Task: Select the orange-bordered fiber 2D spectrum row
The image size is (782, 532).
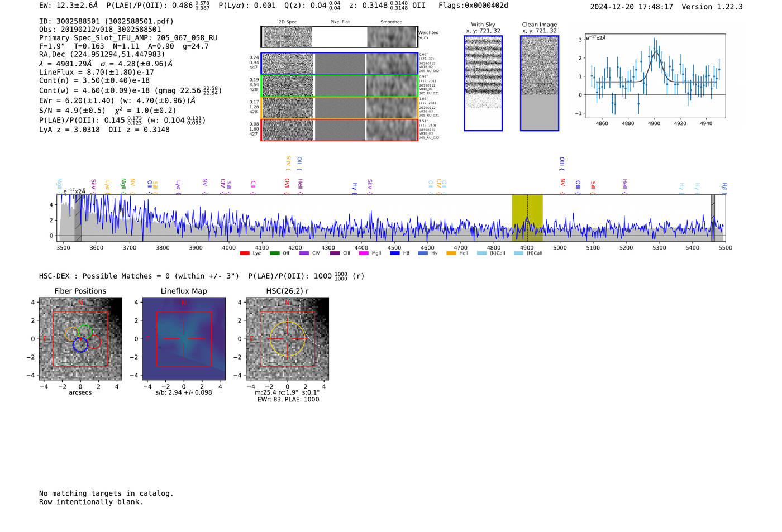Action: [339, 108]
